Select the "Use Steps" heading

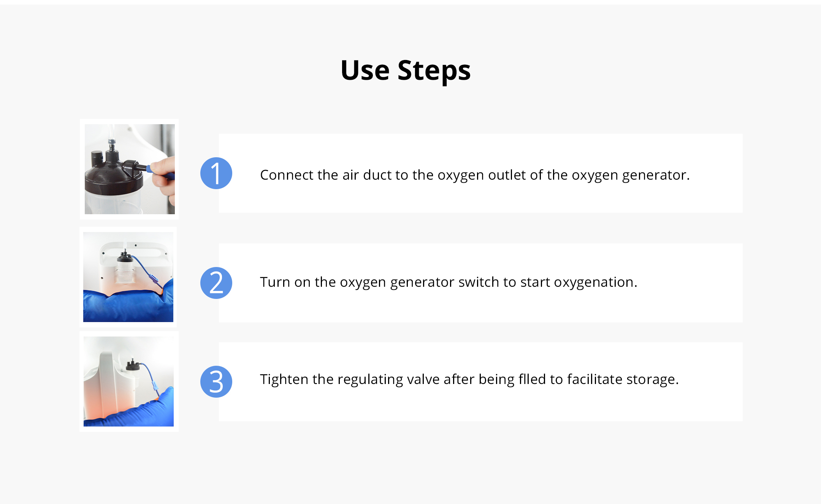pos(406,71)
